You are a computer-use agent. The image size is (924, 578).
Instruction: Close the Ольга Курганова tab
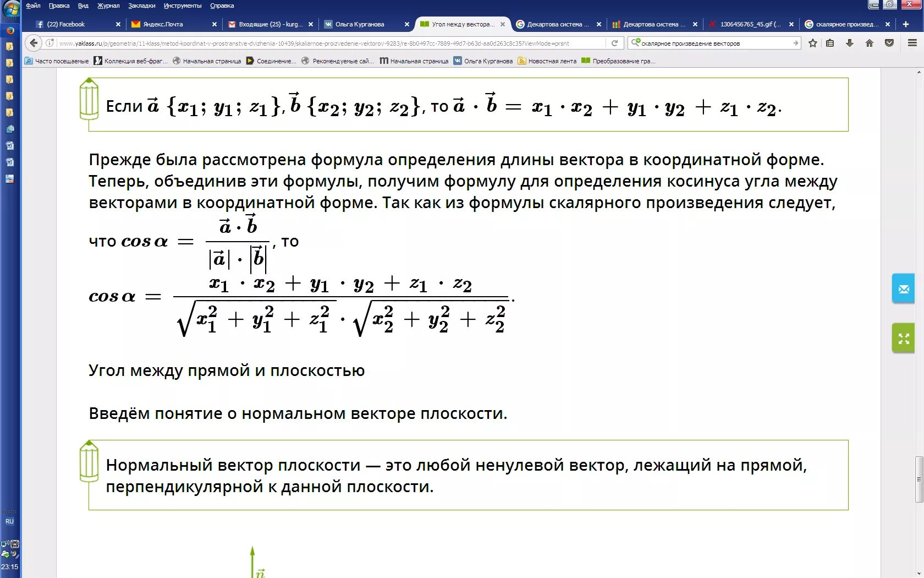(x=407, y=24)
